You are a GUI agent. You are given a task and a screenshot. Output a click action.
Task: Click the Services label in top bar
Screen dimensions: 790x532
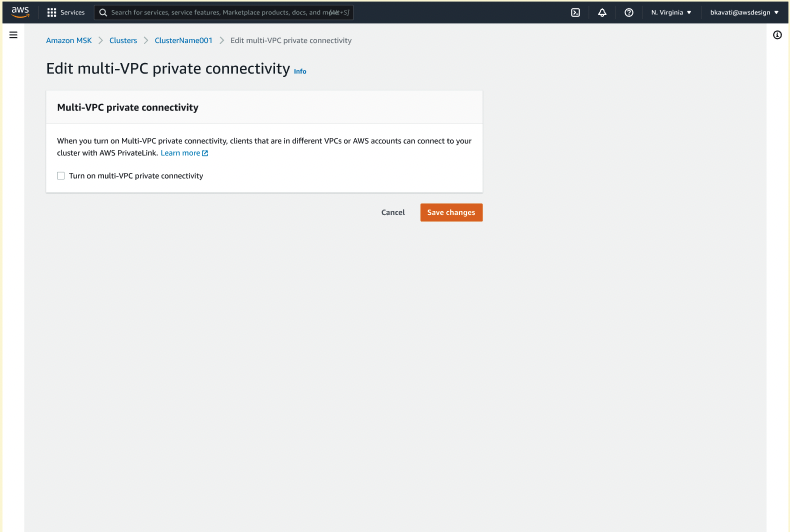tap(73, 13)
